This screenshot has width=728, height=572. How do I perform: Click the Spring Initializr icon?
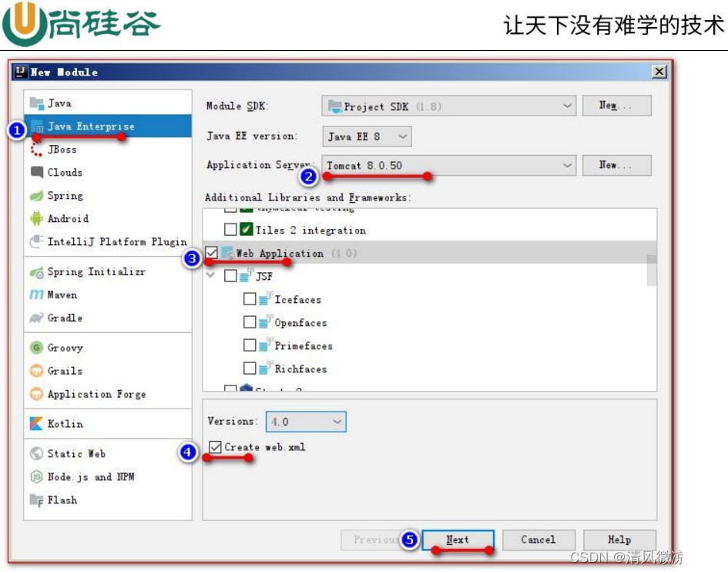37,272
